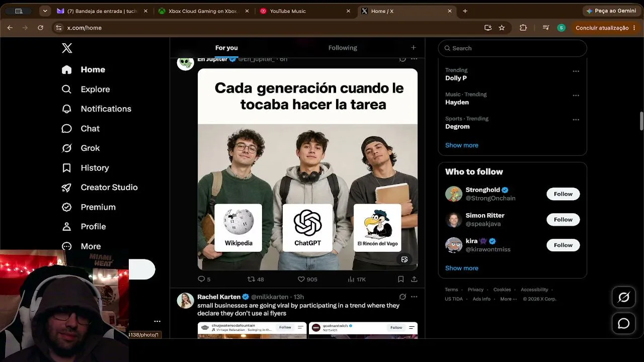Click the X logo in the sidebar
This screenshot has height=362, width=644.
click(x=67, y=48)
